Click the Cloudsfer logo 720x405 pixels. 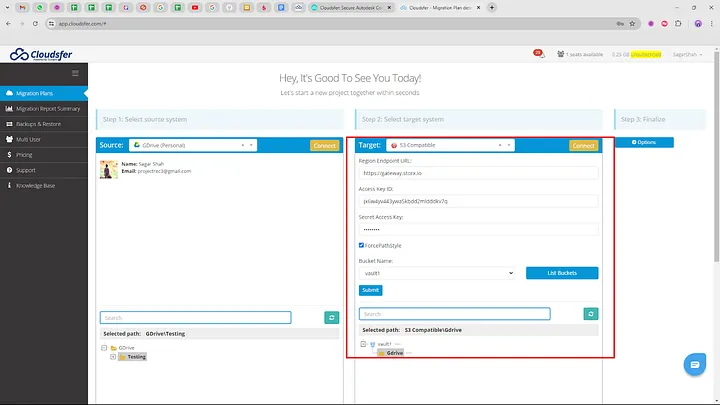[x=41, y=55]
